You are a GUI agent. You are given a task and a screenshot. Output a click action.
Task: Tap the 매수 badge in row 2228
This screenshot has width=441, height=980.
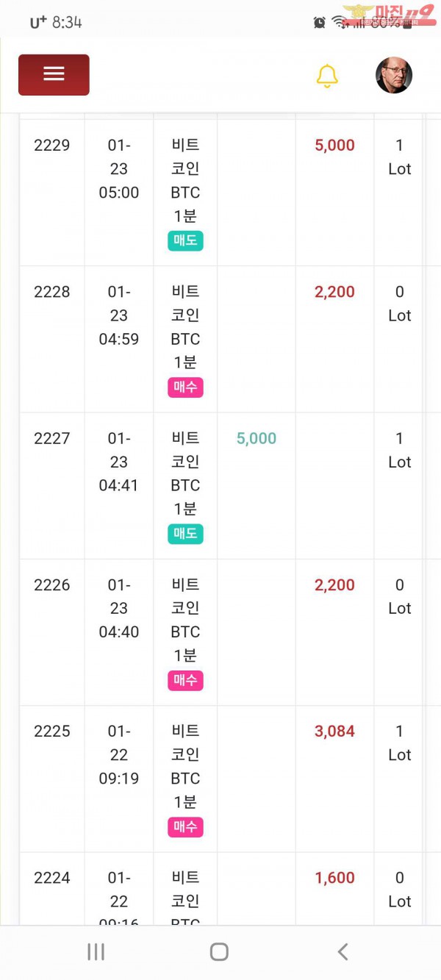(185, 387)
